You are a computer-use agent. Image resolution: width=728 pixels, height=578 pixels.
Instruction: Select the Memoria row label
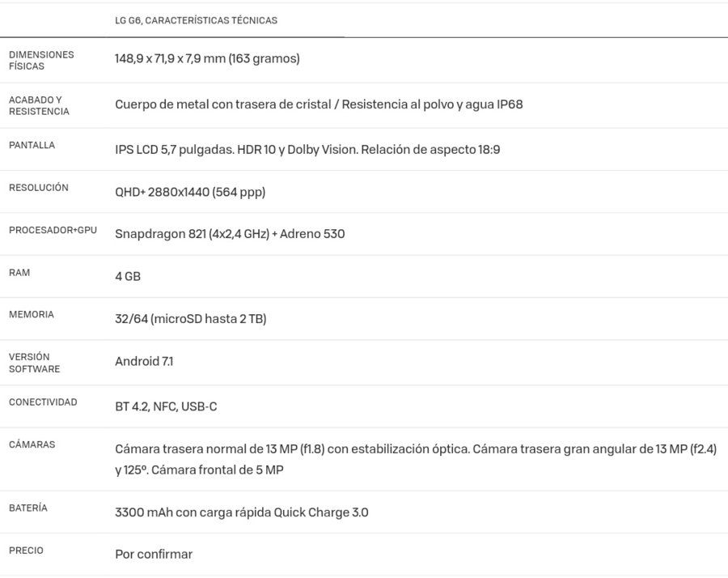[32, 315]
